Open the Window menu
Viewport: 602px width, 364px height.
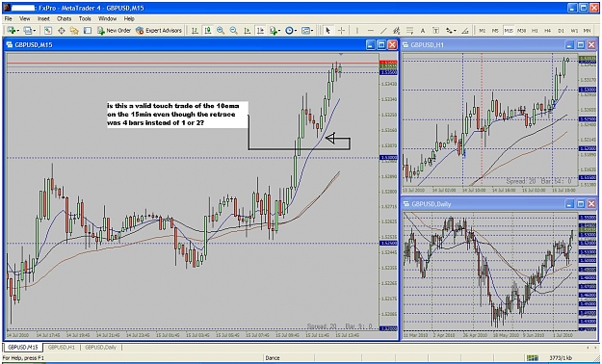107,18
